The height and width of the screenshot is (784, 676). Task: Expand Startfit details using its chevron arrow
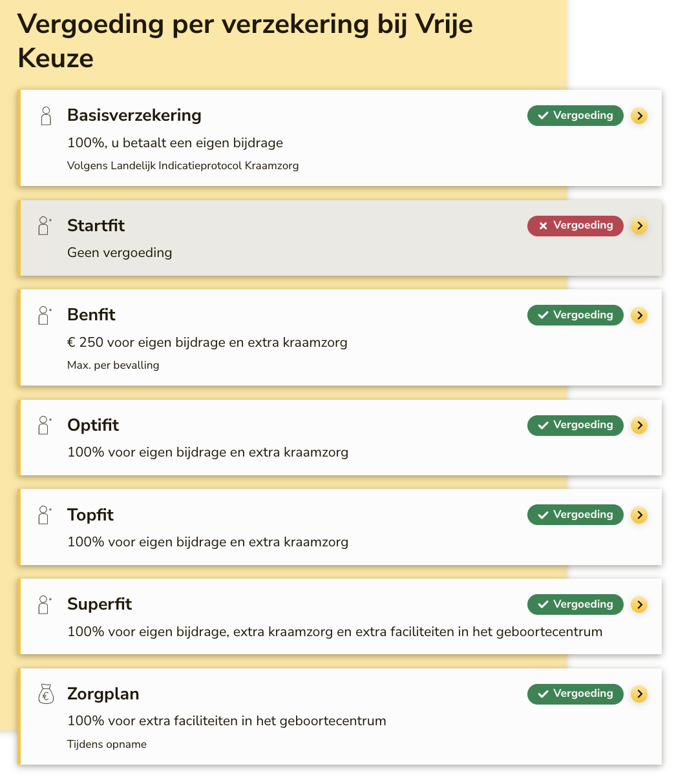pyautogui.click(x=639, y=226)
